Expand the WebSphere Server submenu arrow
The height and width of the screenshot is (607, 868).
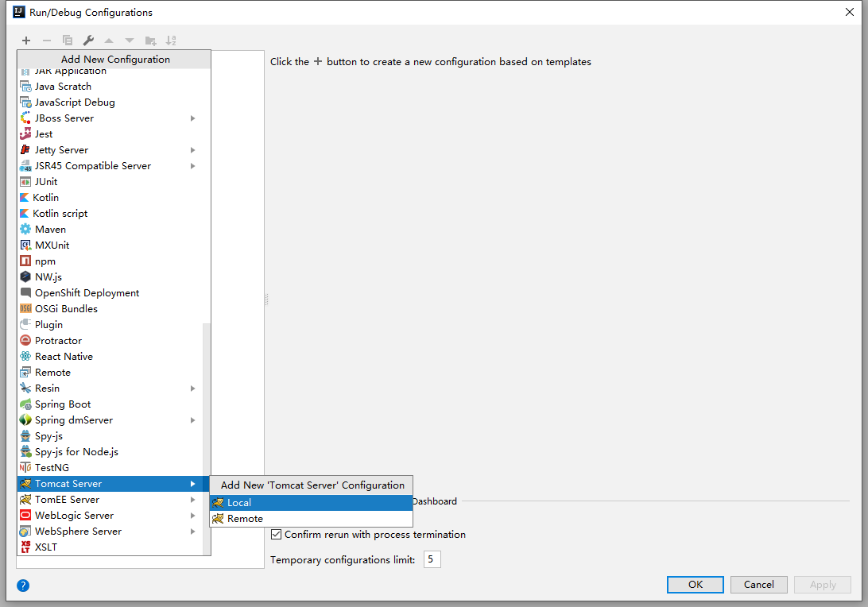coord(192,532)
